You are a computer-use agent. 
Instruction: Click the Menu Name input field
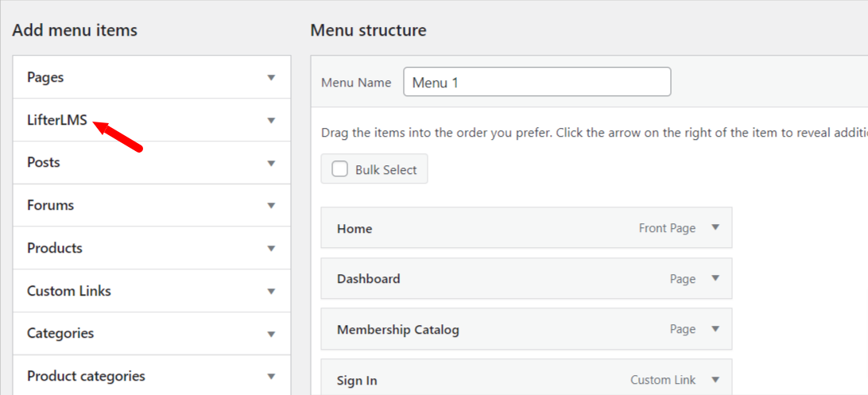click(x=537, y=82)
